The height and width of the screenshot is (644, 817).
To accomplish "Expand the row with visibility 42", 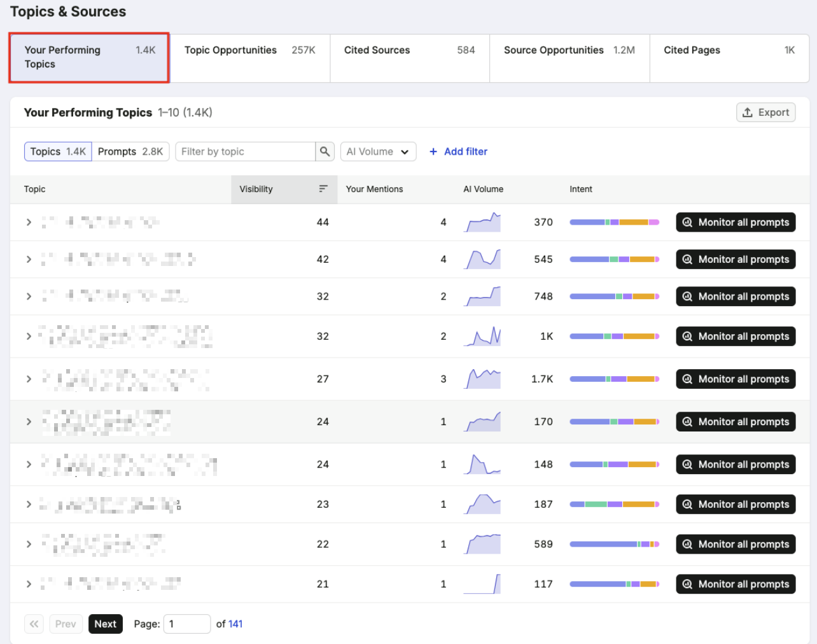I will tap(29, 259).
